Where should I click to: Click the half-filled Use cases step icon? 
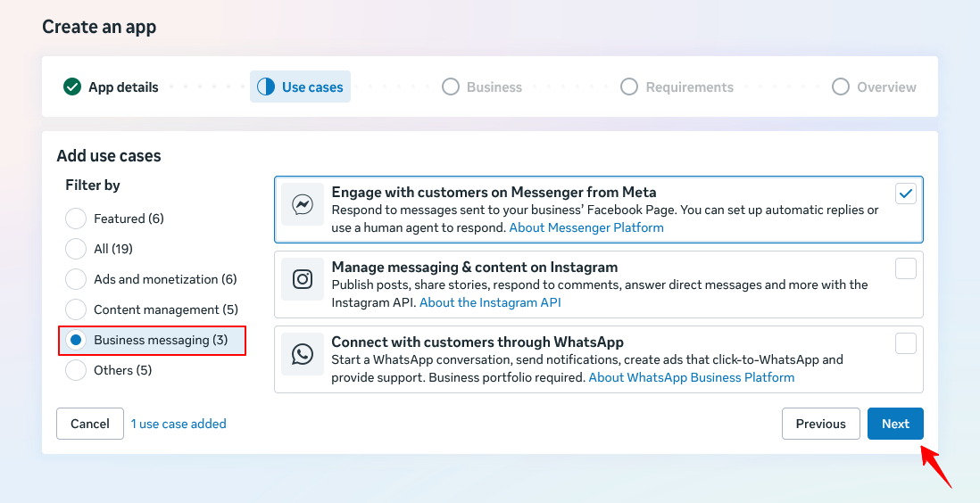click(x=266, y=87)
